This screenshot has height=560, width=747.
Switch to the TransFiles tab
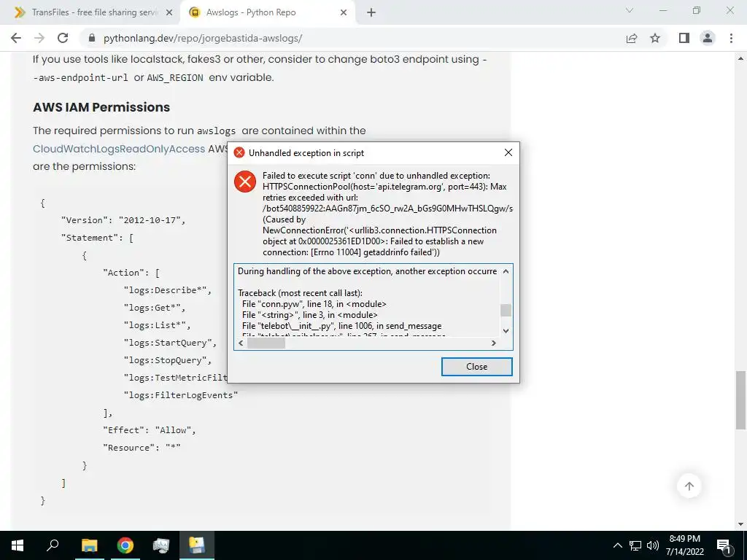click(x=93, y=13)
